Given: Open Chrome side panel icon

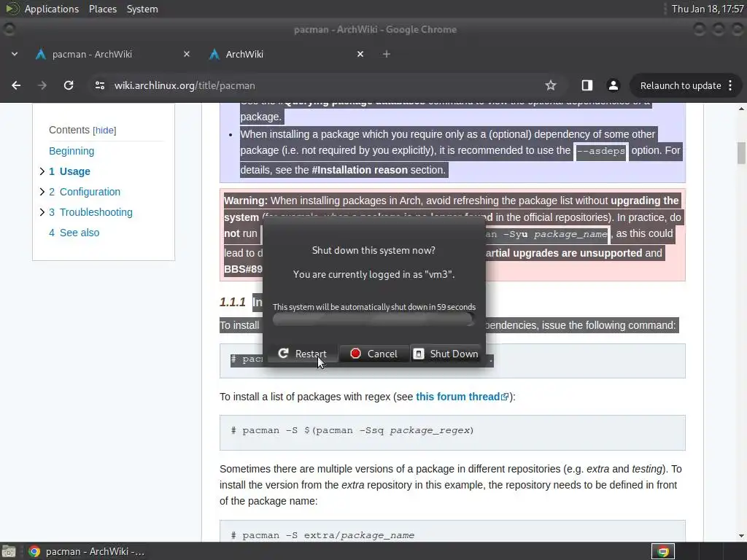Looking at the screenshot, I should pyautogui.click(x=587, y=86).
